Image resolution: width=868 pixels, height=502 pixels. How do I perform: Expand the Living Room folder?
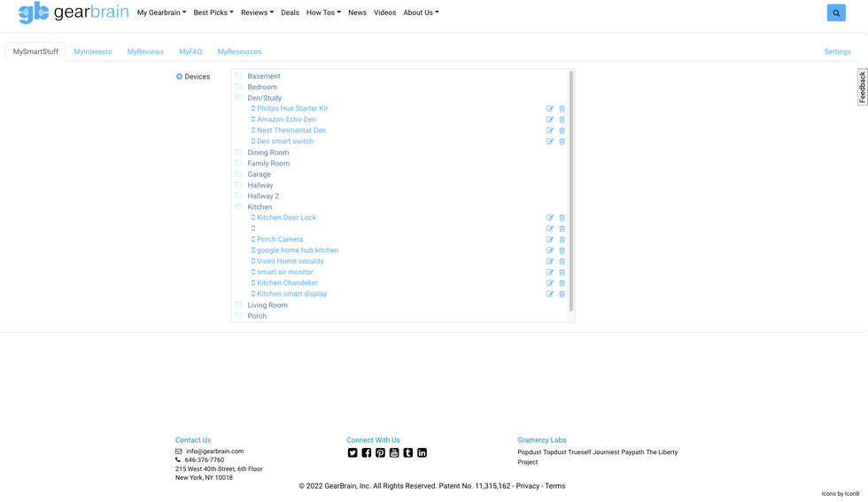[238, 305]
